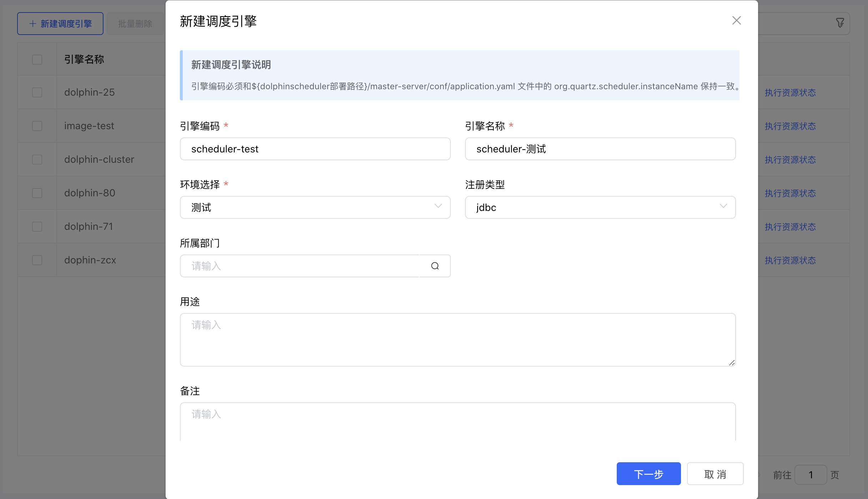This screenshot has width=868, height=499.
Task: Click the 取 消 button
Action: tap(715, 474)
